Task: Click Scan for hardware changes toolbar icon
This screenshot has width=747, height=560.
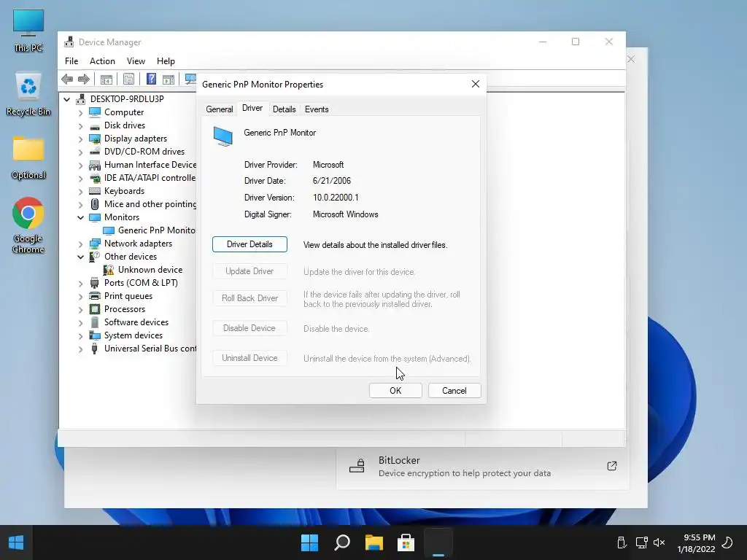Action: 190,79
